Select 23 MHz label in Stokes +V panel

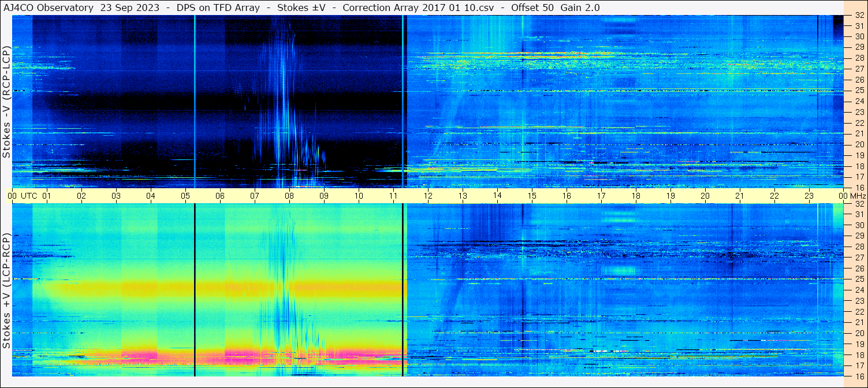coord(859,301)
